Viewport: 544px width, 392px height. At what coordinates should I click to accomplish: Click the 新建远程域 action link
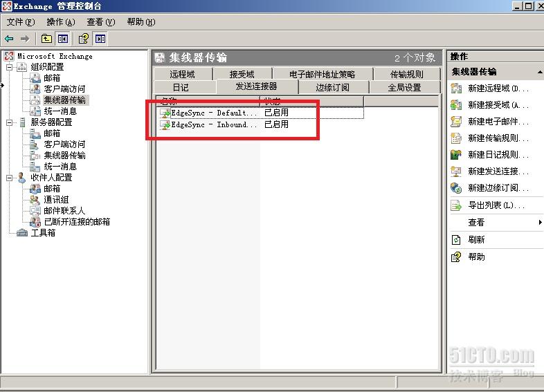click(498, 88)
